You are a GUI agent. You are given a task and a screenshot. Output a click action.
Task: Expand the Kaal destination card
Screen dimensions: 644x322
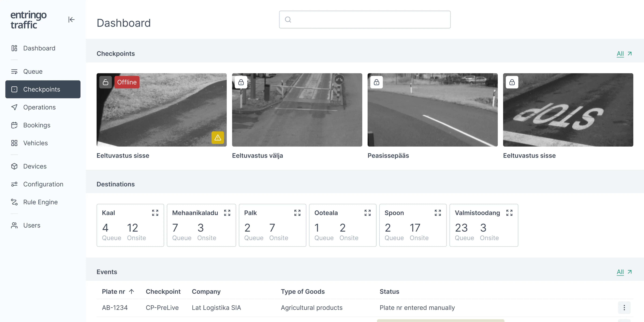click(x=155, y=213)
